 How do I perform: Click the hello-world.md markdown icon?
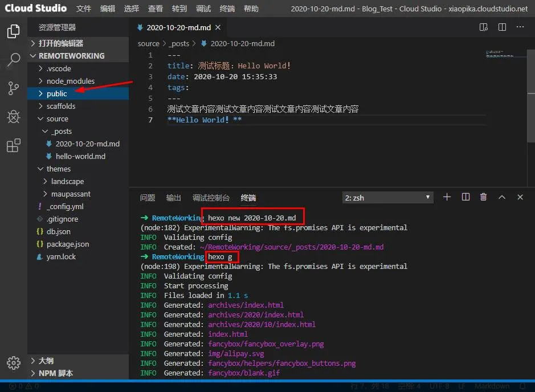click(x=49, y=156)
